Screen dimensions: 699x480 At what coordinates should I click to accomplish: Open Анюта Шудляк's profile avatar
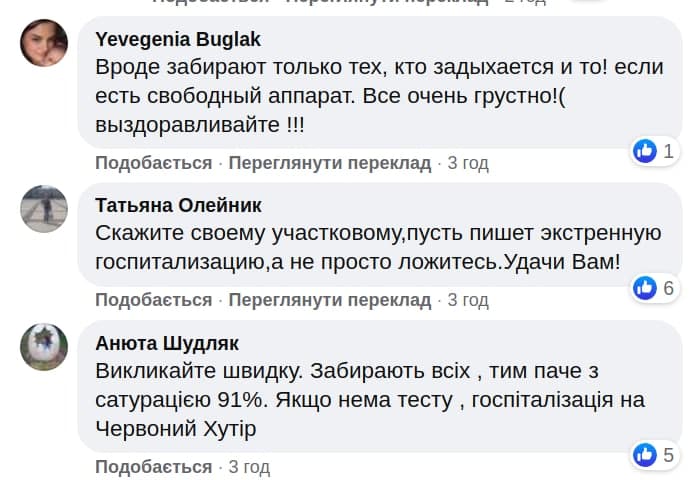click(x=44, y=347)
